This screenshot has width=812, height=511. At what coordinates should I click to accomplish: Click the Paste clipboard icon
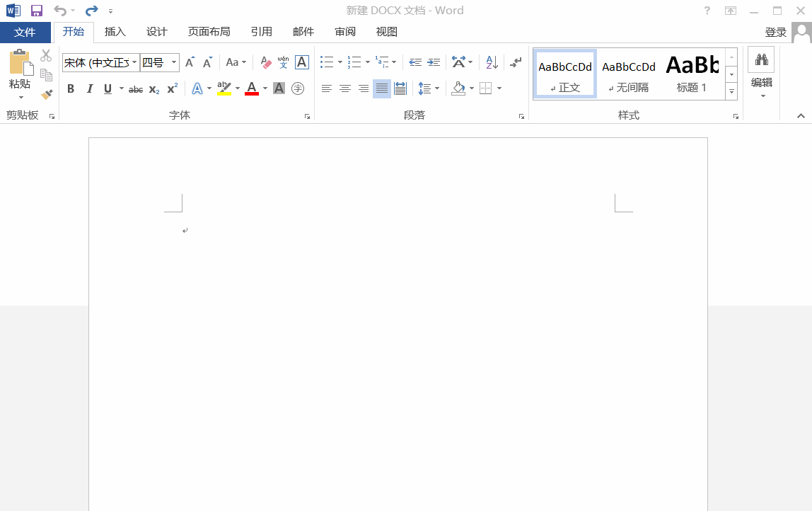(x=21, y=62)
